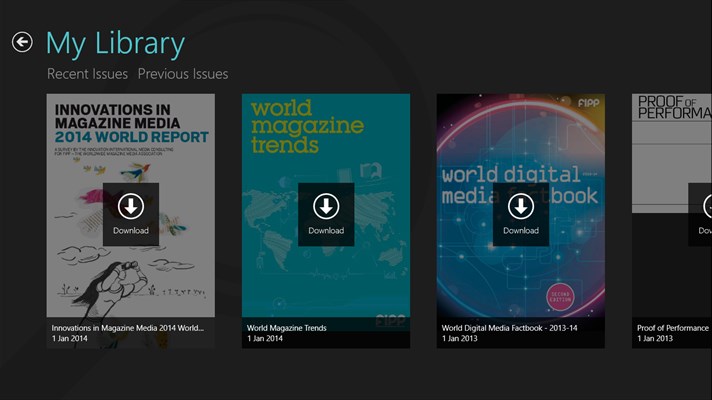Click 'World Digital Media Factbook - 2013-14' caption

click(509, 328)
